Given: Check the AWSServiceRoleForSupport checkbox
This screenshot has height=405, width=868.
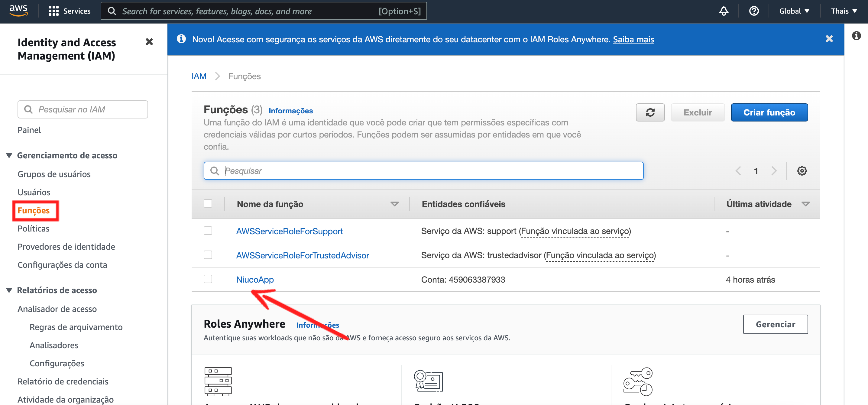Looking at the screenshot, I should pyautogui.click(x=208, y=231).
